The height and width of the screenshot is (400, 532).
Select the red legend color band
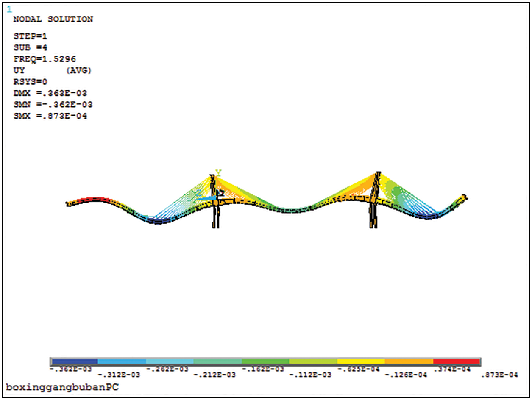click(x=456, y=361)
